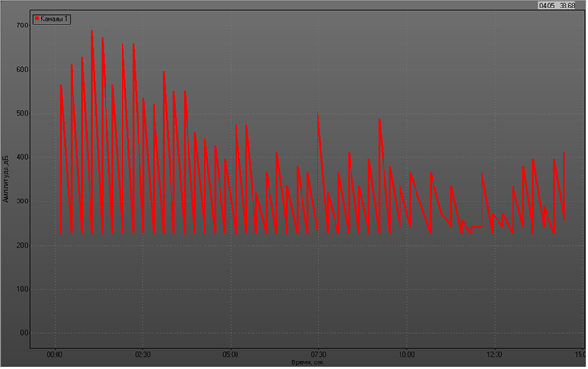Click the Время, сек axis title
This screenshot has width=588, height=369.
(307, 362)
